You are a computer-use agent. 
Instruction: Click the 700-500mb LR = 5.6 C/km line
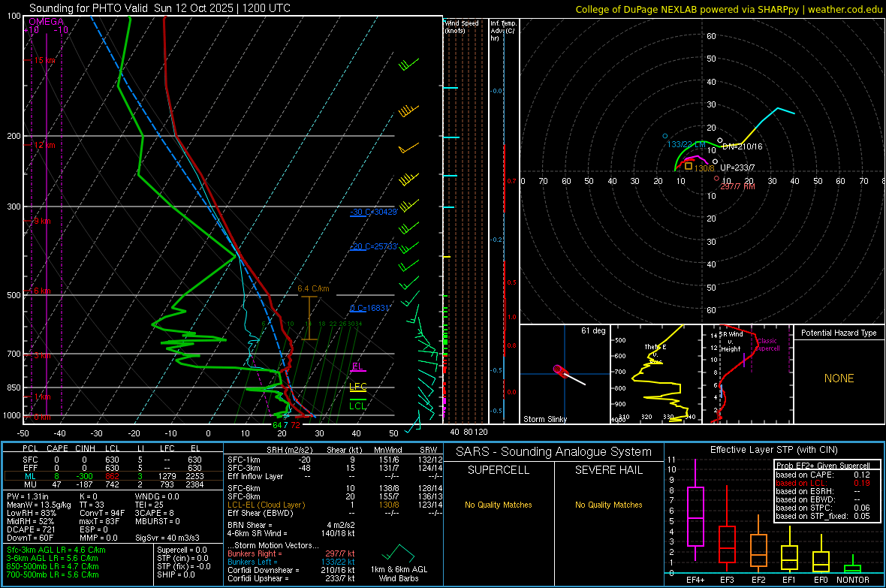[x=53, y=574]
